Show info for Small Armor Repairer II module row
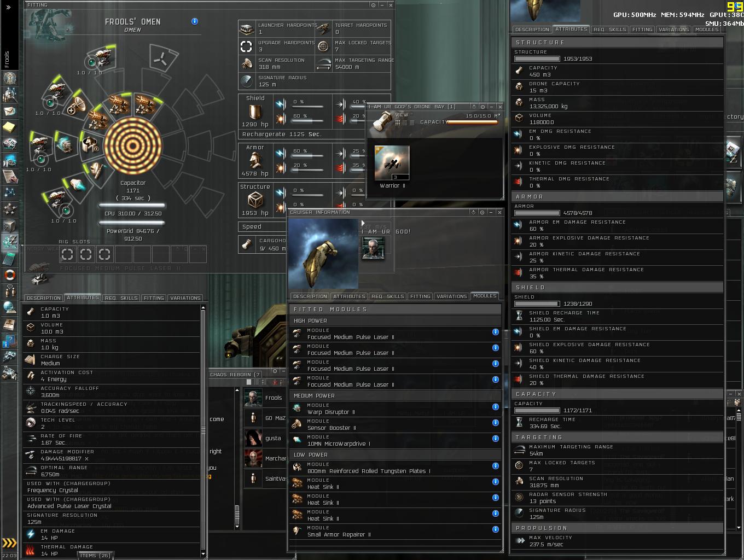 (495, 529)
